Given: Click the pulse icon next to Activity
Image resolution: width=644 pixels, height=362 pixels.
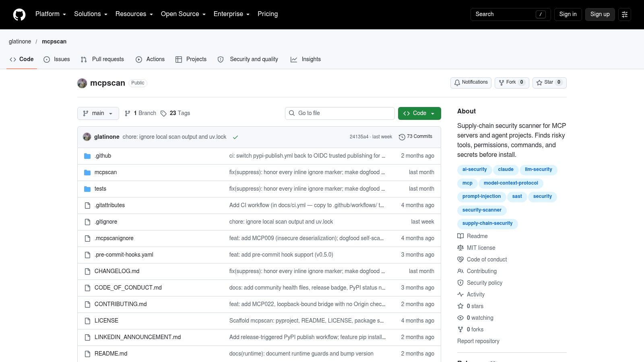Looking at the screenshot, I should pyautogui.click(x=460, y=294).
